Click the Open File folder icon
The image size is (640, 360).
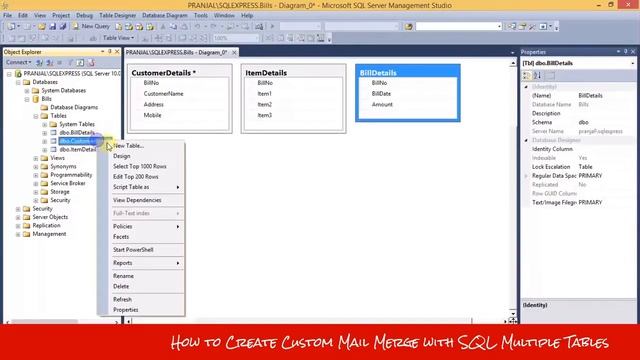(42, 27)
